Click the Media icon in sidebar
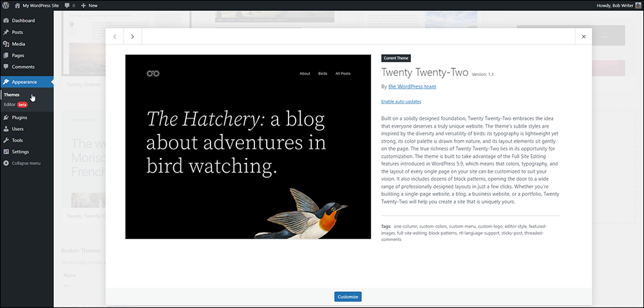644x308 pixels. (x=6, y=44)
